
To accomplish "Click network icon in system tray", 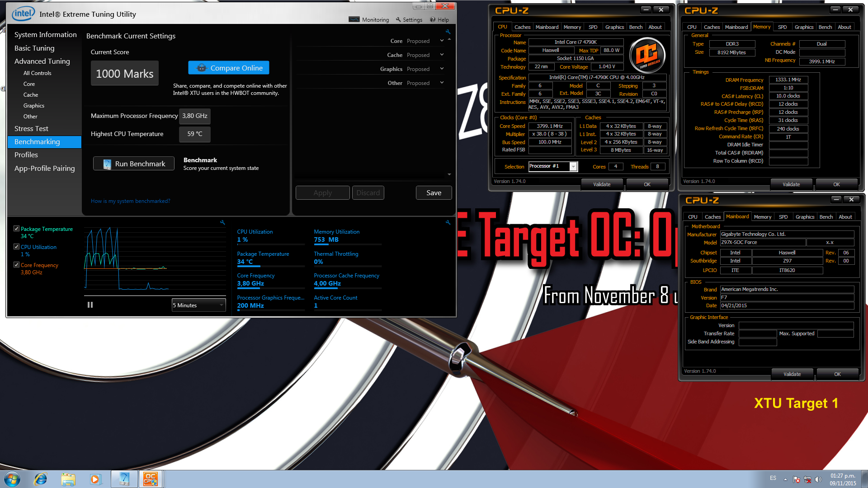I will click(x=807, y=479).
